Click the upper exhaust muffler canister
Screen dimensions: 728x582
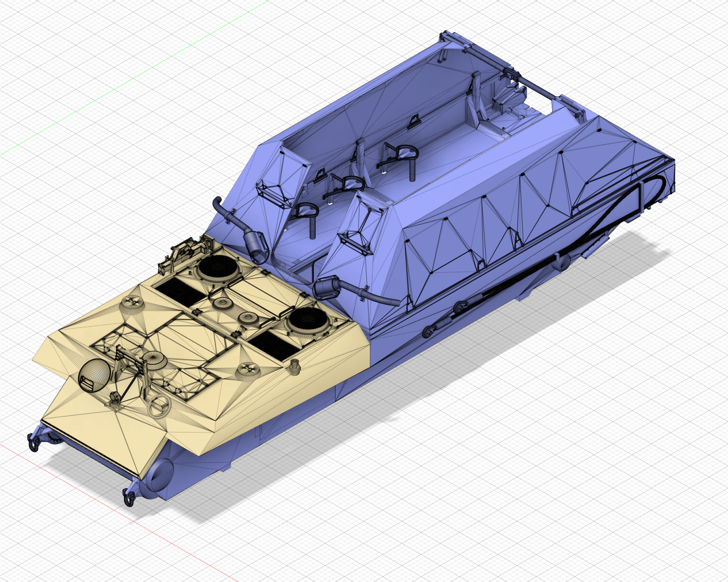tap(255, 244)
